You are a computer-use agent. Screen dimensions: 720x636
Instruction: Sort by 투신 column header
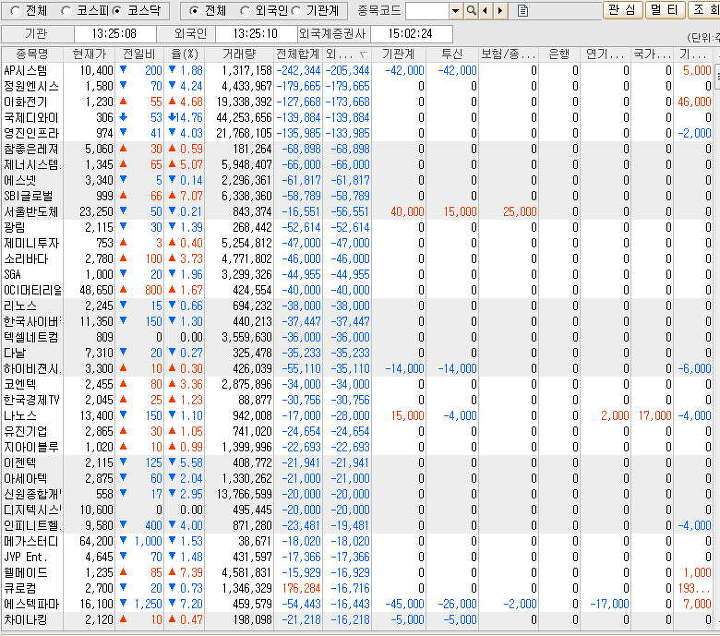coord(452,54)
